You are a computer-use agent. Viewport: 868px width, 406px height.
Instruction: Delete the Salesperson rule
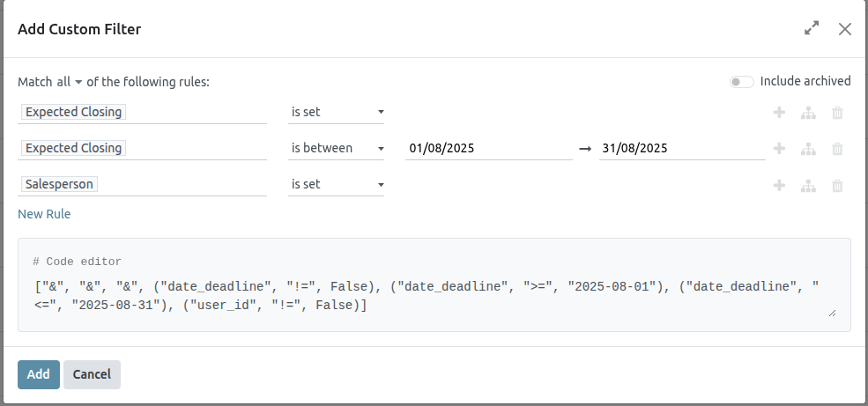[x=837, y=185]
